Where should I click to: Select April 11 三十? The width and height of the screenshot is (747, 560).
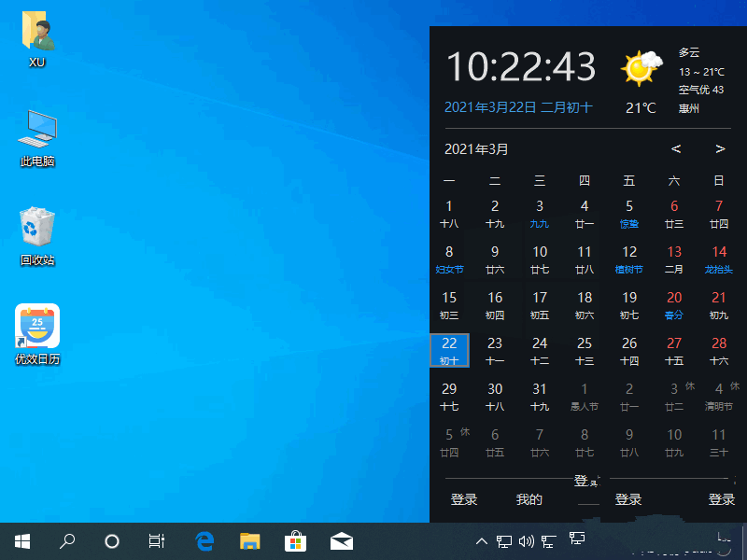click(x=719, y=441)
